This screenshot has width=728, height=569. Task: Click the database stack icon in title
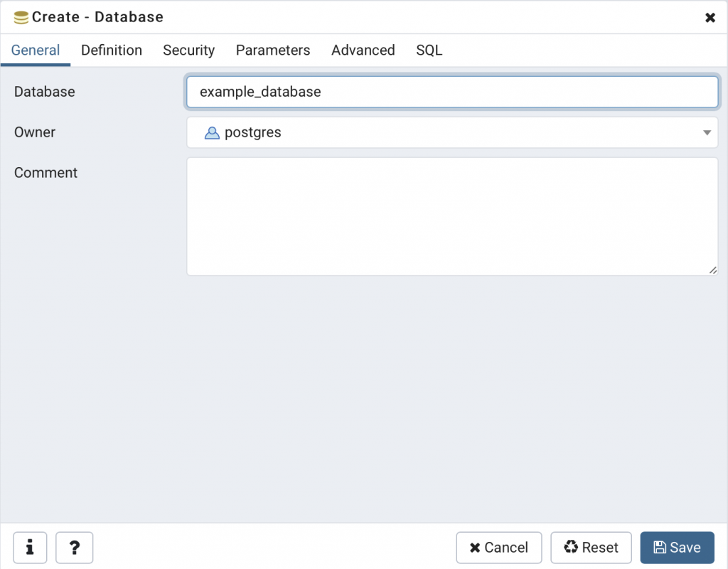[x=21, y=17]
